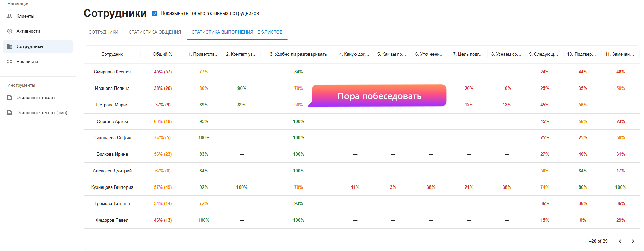Go to next page of the table
The width and height of the screenshot is (644, 251).
pyautogui.click(x=633, y=241)
